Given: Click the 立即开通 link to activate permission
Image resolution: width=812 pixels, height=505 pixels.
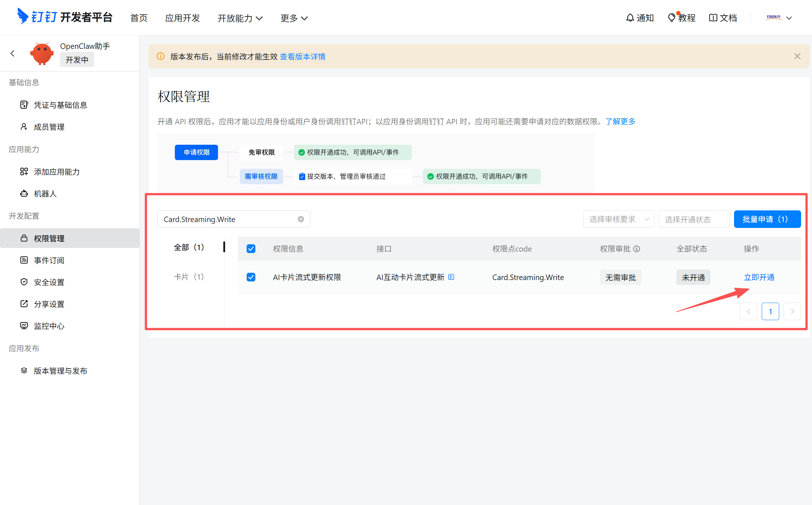Looking at the screenshot, I should tap(759, 277).
